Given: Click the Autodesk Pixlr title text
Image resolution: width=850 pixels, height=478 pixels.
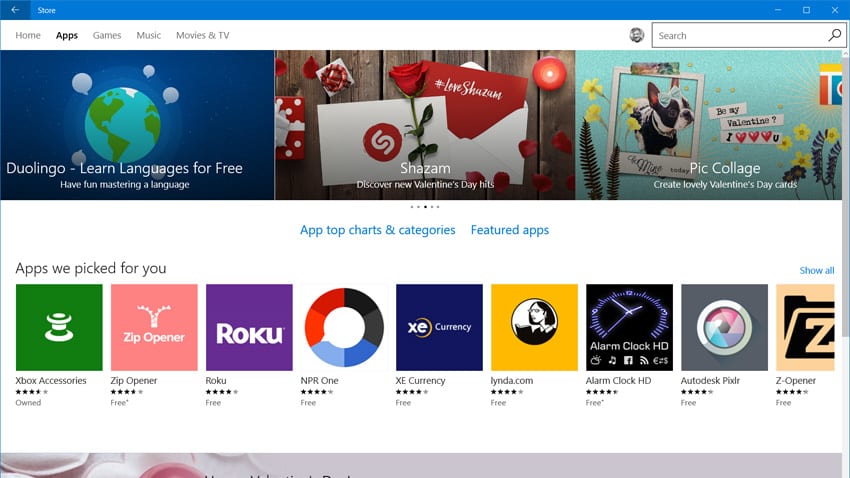Looking at the screenshot, I should [710, 380].
